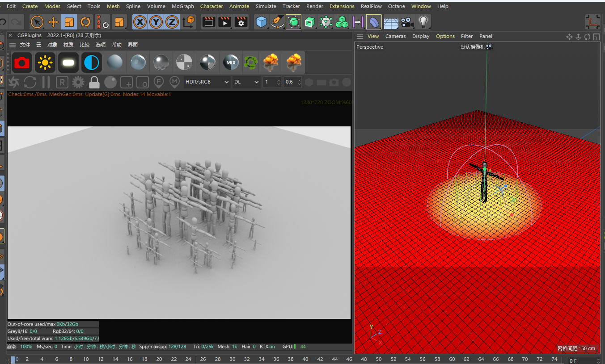Open the Octane window hamburger menu
Screen dimensions: 605x364
click(13, 45)
